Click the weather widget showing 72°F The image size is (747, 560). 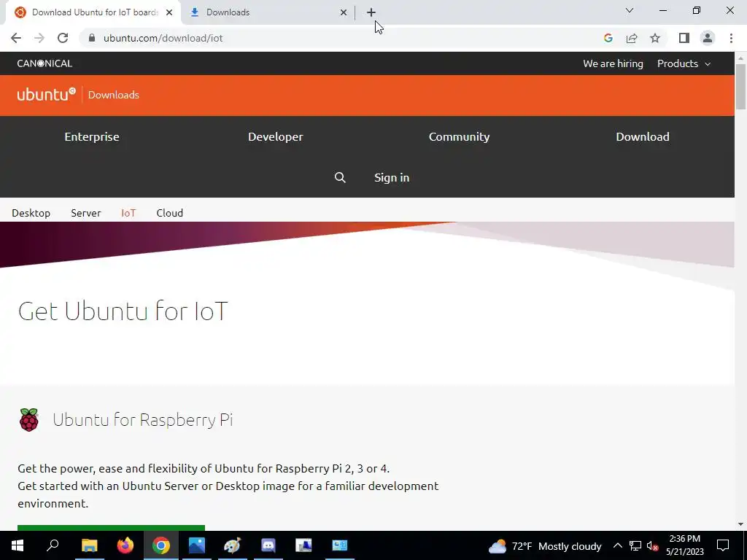point(544,545)
